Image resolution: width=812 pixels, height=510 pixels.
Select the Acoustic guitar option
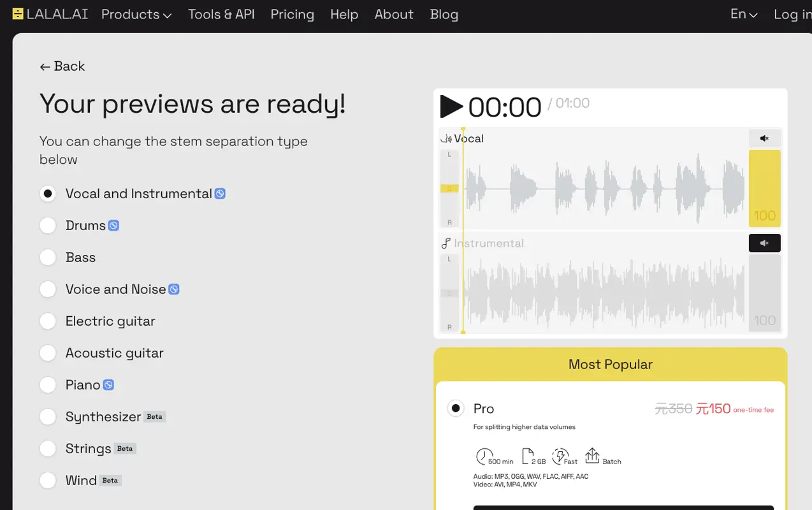pyautogui.click(x=48, y=353)
